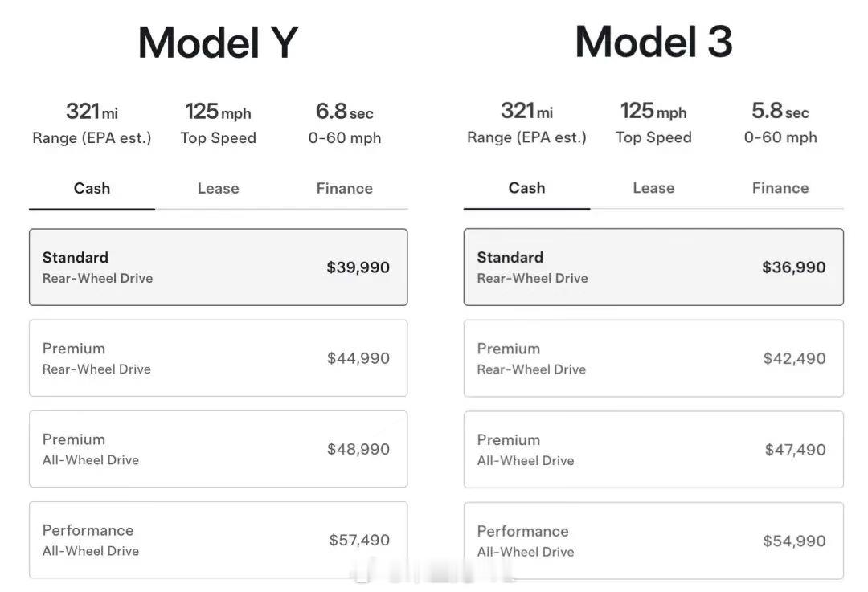Select Model 3 Performance All-Wheel Drive $54,990
The width and height of the screenshot is (868, 592).
click(x=653, y=541)
